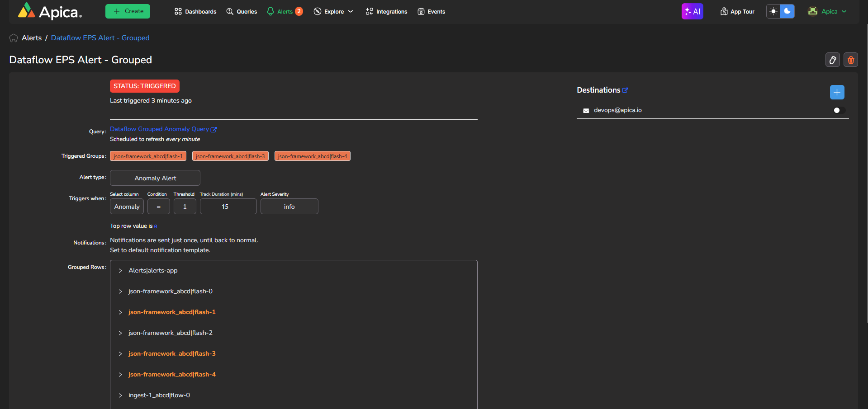Click the delete alert trash icon
The width and height of the screenshot is (868, 409).
pyautogui.click(x=850, y=60)
